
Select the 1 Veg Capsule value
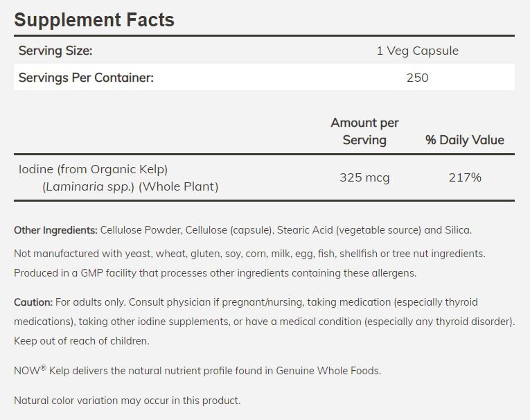click(x=417, y=51)
